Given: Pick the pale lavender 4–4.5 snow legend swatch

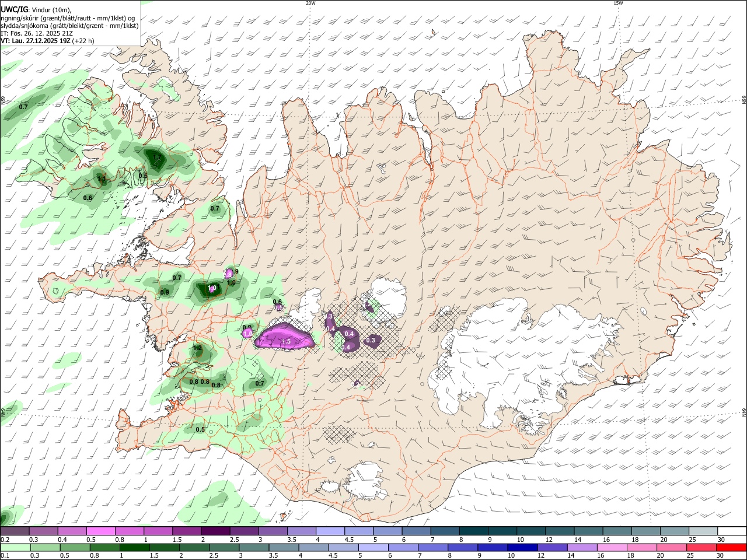Looking at the screenshot, I should 330,531.
